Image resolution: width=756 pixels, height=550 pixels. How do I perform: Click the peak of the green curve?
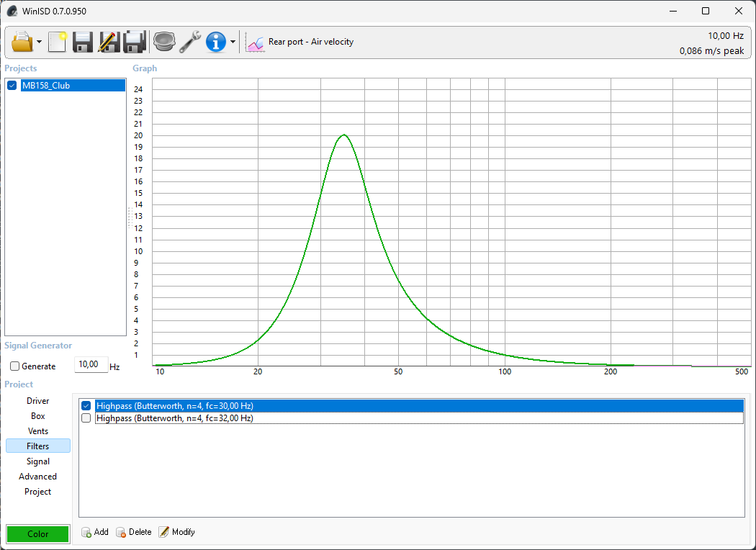pos(343,135)
